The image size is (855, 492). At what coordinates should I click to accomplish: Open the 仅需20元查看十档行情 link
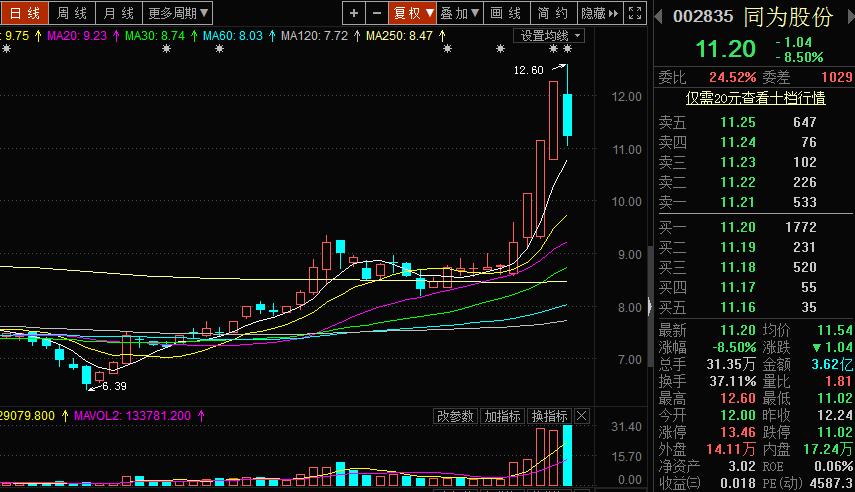(755, 97)
